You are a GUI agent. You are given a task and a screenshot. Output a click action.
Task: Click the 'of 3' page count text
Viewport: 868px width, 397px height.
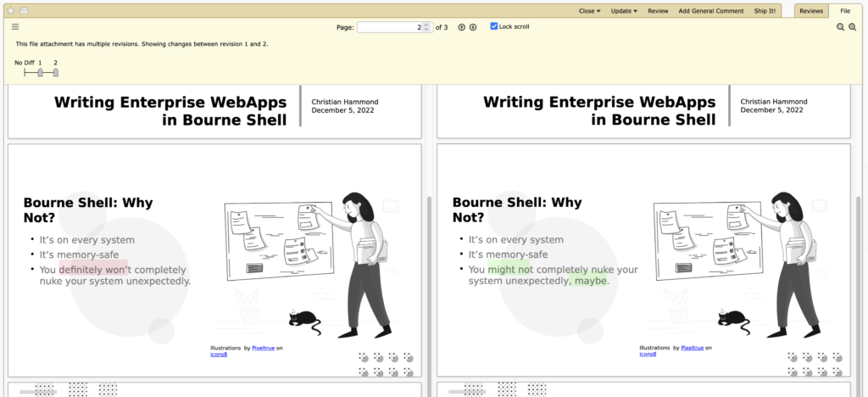click(x=442, y=27)
